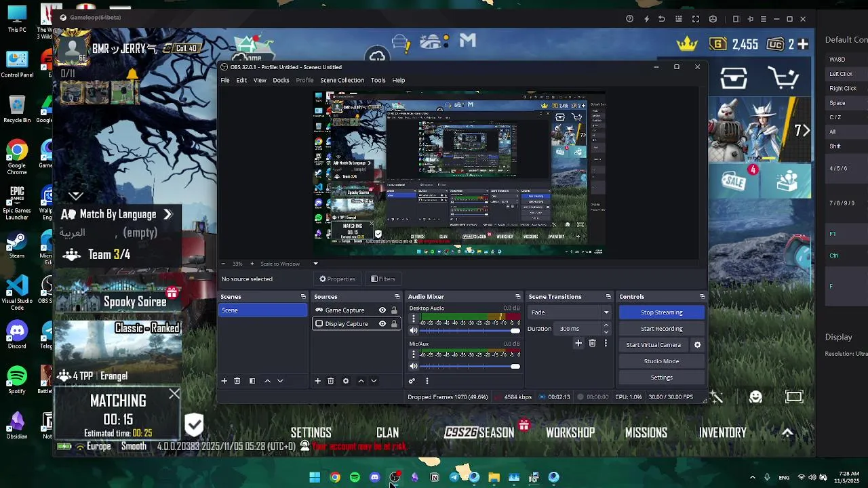Click Gameloop lightning boost icon
Screen dimensions: 868x488
coord(646,19)
